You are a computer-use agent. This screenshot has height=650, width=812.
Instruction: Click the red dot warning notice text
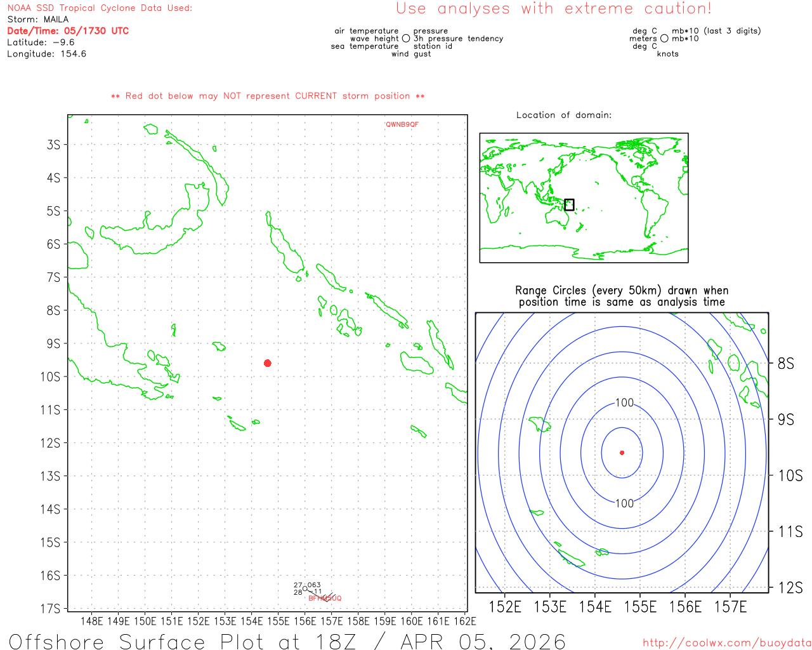(x=268, y=96)
